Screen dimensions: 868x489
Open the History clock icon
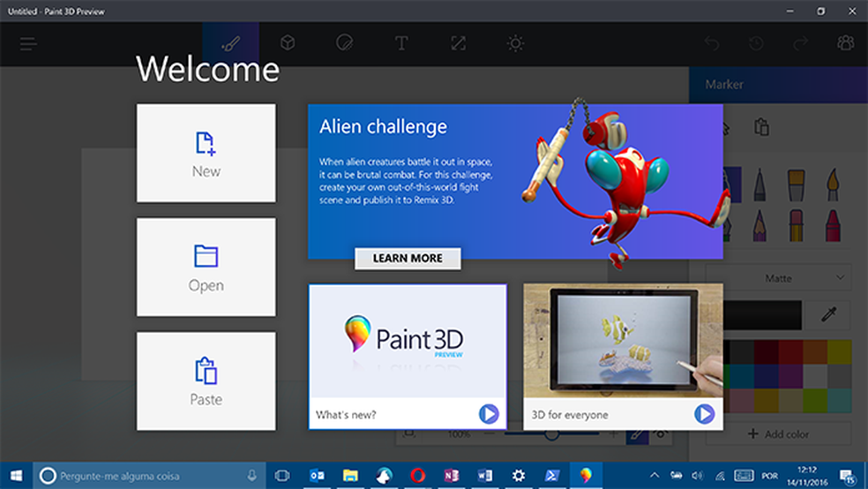[756, 43]
